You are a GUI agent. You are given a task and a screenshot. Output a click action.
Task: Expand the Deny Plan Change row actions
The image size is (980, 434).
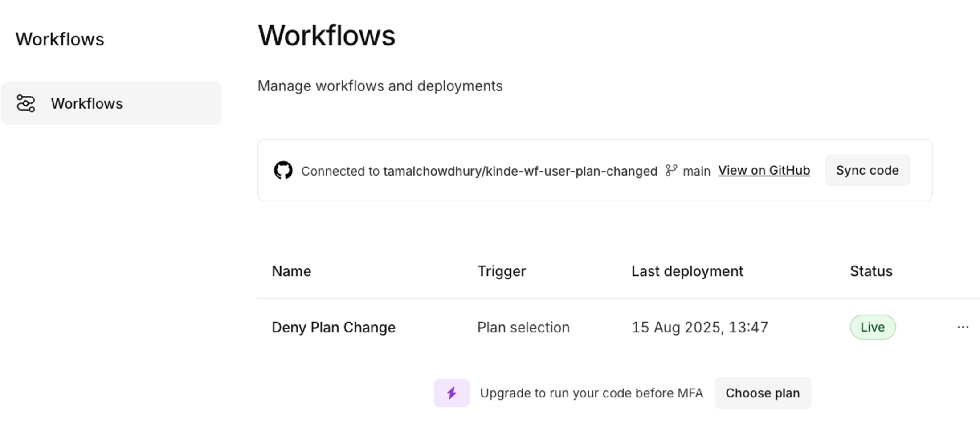pyautogui.click(x=963, y=327)
